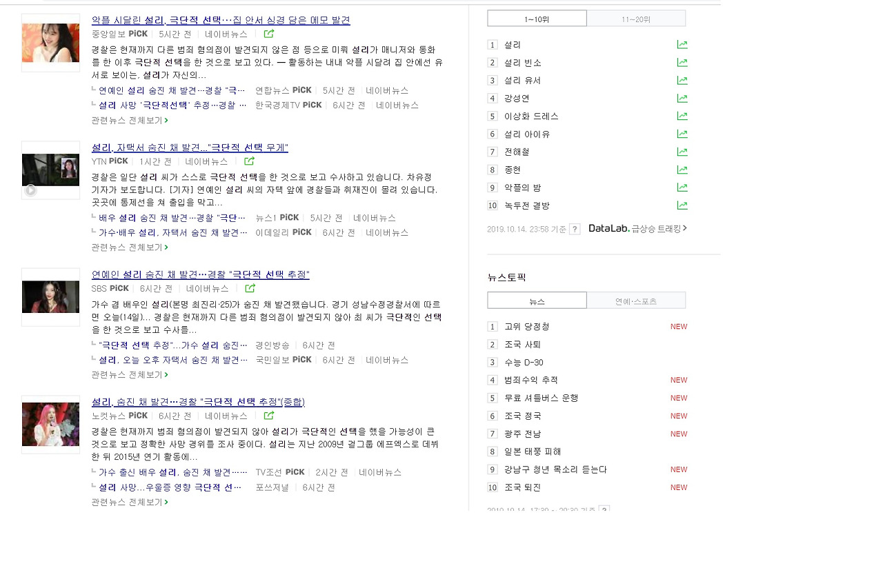Open the 포쓰저널 related article link
This screenshot has width=883, height=588.
click(x=170, y=487)
